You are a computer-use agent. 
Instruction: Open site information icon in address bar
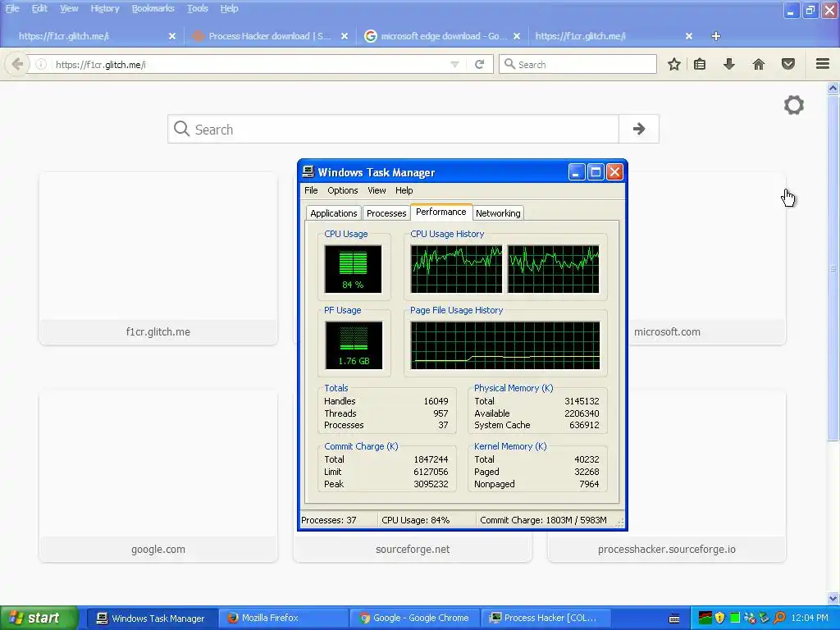tap(41, 64)
